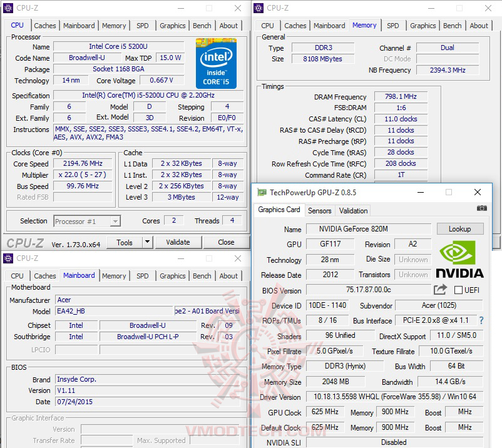The width and height of the screenshot is (502, 448).
Task: Click the Lookup button in GPU-Z
Action: click(x=459, y=229)
